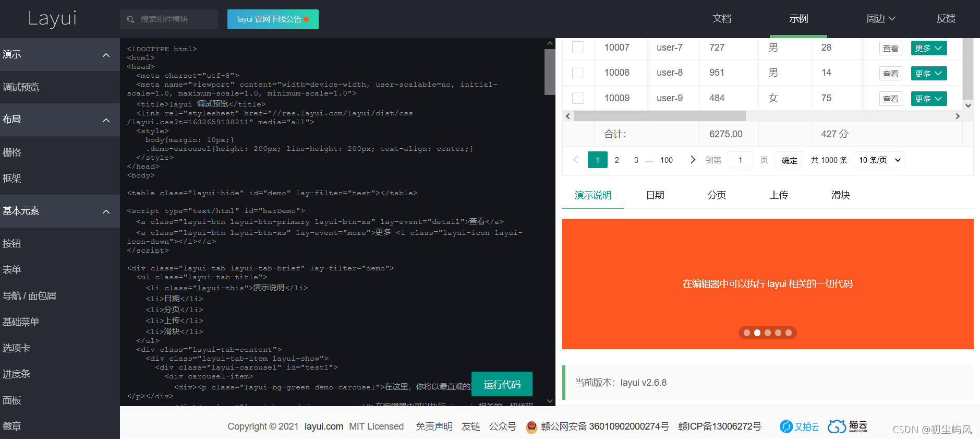The height and width of the screenshot is (439, 980).
Task: Open 更多 dropdown for user-8
Action: click(929, 74)
